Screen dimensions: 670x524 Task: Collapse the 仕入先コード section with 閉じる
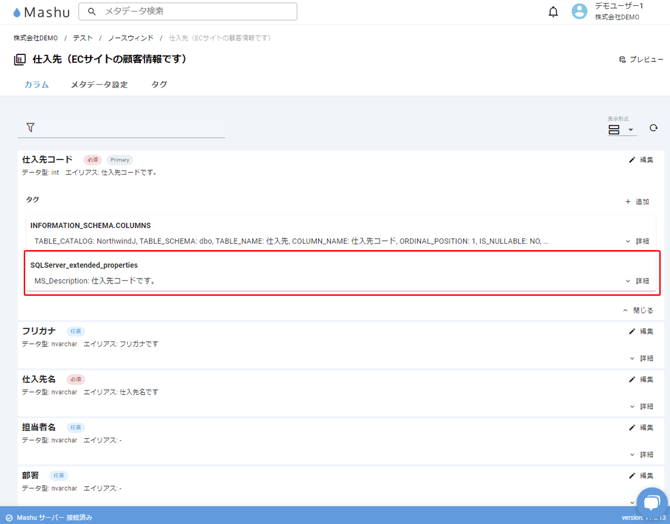(637, 311)
